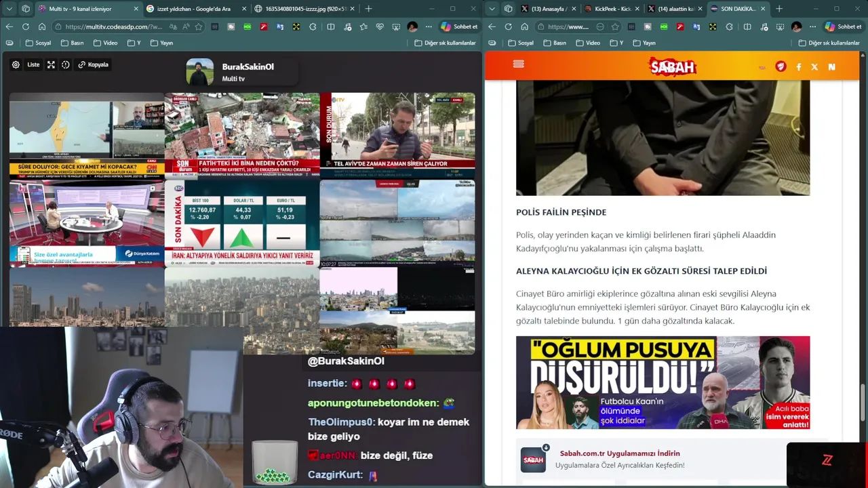Image resolution: width=868 pixels, height=488 pixels.
Task: Select the Tel Aviv'de zaman zaman siren çalıyor channel
Action: (397, 136)
